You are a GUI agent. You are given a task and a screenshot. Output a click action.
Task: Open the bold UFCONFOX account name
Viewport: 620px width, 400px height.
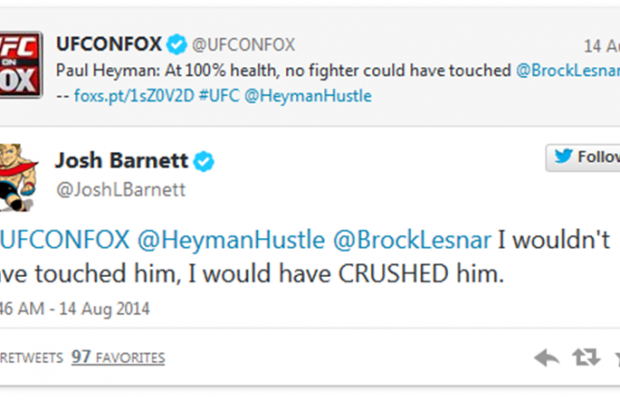[x=109, y=44]
